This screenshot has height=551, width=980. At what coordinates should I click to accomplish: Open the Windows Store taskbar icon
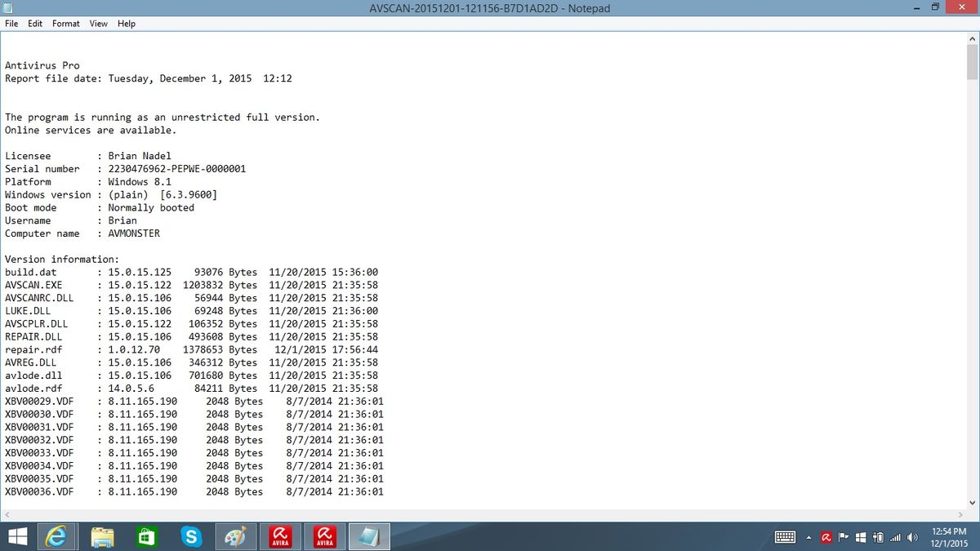pyautogui.click(x=146, y=536)
